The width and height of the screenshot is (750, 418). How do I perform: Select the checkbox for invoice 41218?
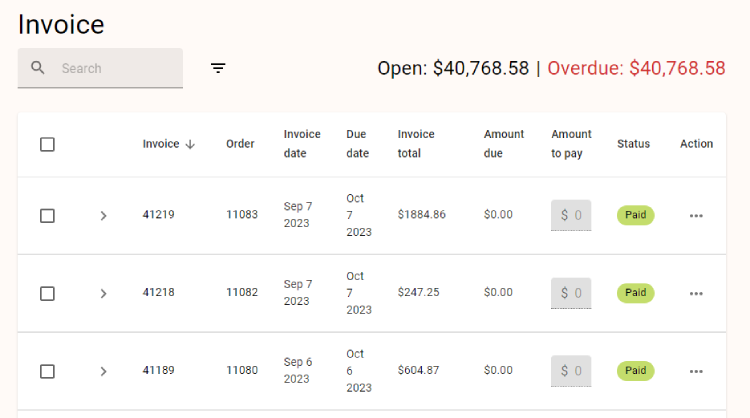pyautogui.click(x=47, y=293)
